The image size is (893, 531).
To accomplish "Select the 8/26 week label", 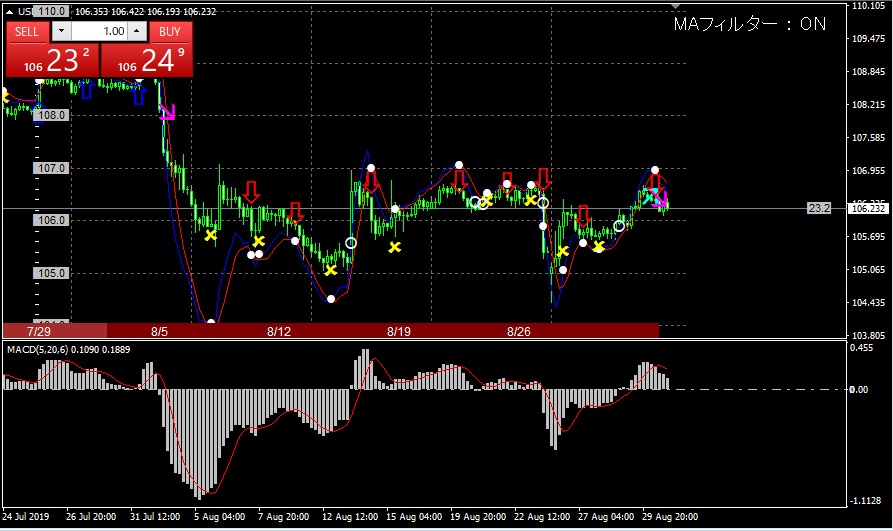I will click(519, 332).
